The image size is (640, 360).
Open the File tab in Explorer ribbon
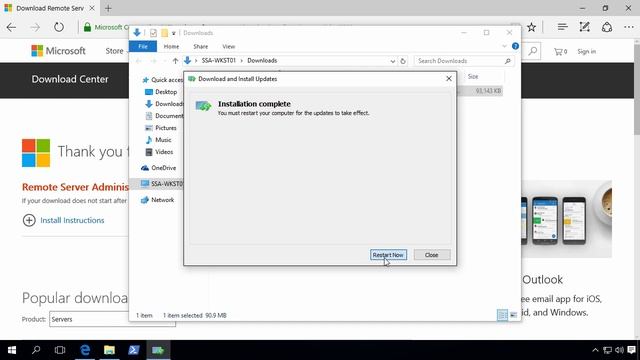pos(143,47)
